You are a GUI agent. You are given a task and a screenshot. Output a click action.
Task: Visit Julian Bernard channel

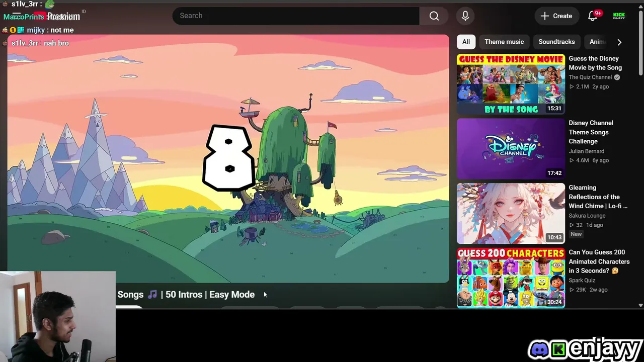(587, 151)
